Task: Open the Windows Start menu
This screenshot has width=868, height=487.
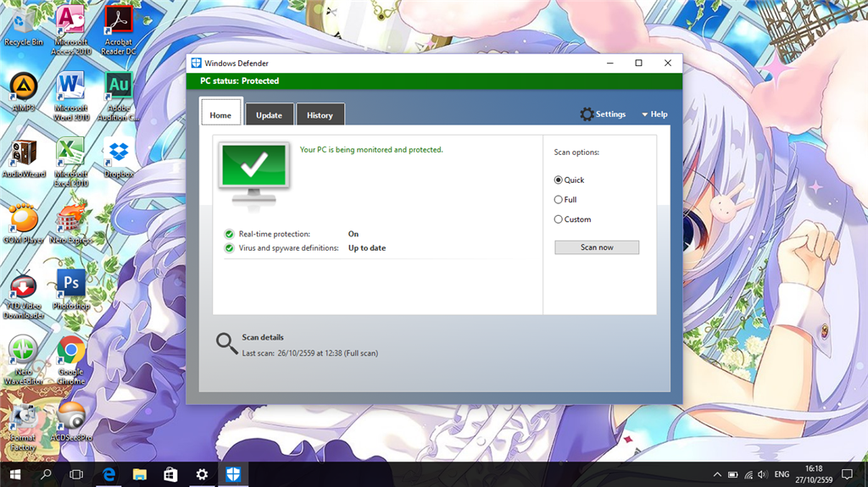Action: (x=15, y=474)
